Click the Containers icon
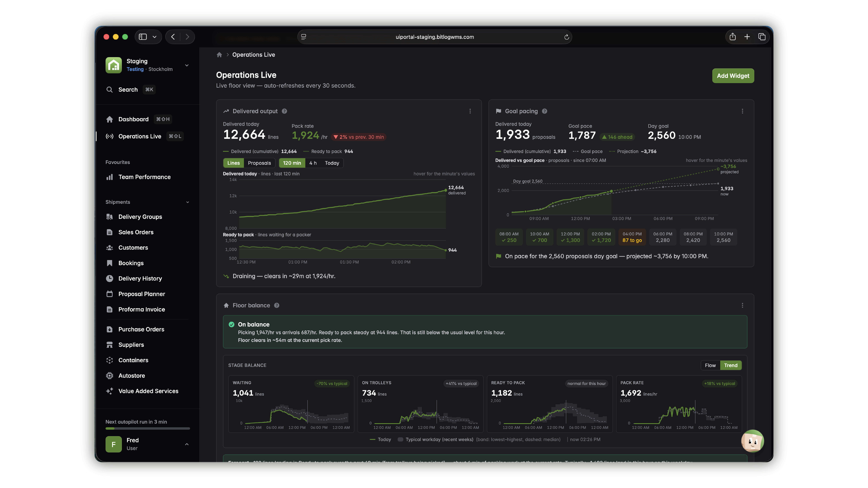The width and height of the screenshot is (868, 488). (x=109, y=360)
